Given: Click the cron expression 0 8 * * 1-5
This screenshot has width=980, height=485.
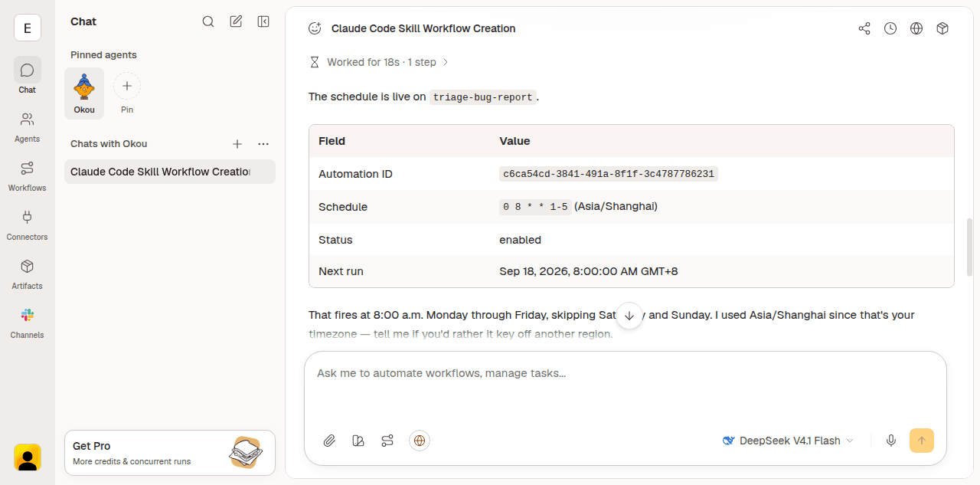Looking at the screenshot, I should [x=535, y=207].
